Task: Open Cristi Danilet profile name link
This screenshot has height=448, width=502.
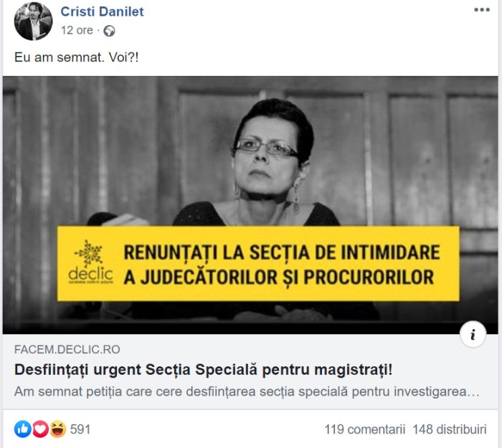Action: click(102, 12)
